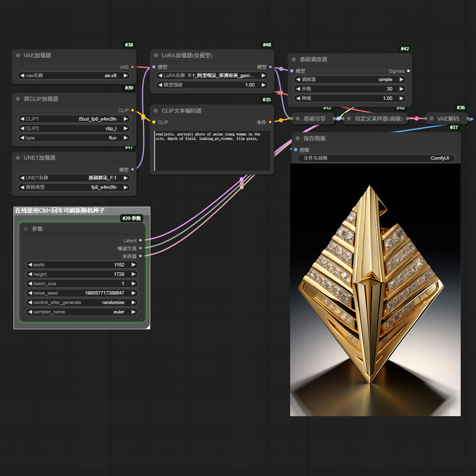Increase noise_seed with its right arrow

(133, 293)
